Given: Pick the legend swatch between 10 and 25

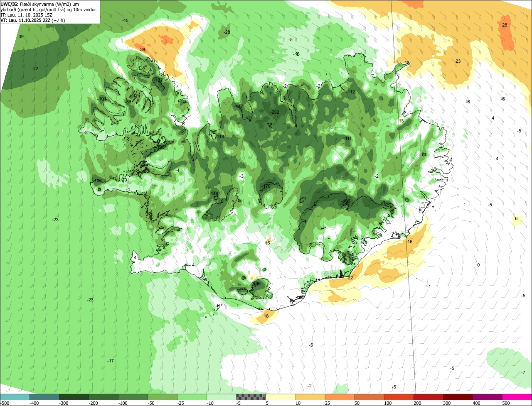Looking at the screenshot, I should coord(310,397).
